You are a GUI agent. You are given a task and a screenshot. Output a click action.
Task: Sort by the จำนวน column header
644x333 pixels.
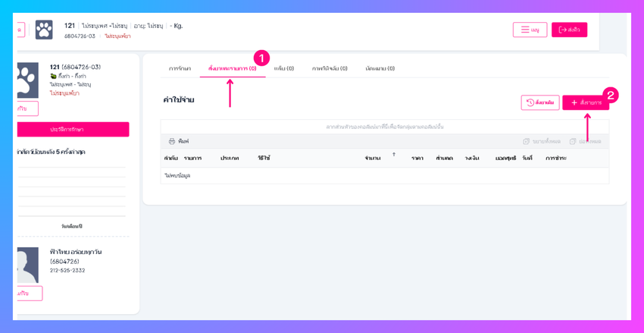tap(373, 159)
